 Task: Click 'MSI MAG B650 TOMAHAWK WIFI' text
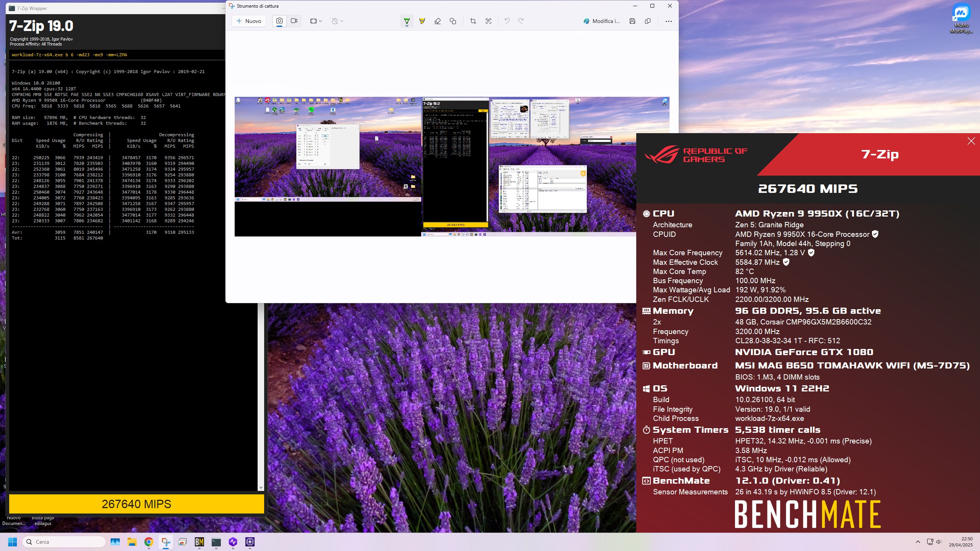click(822, 366)
